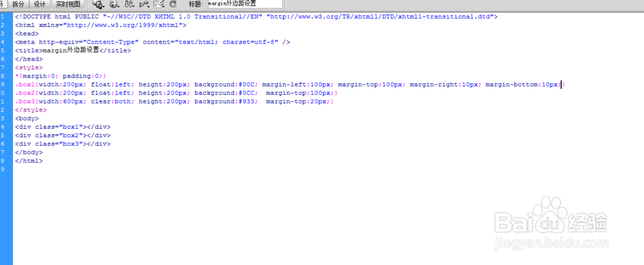This screenshot has width=644, height=265.
Task: Click background:#00C in the .box1 rule
Action: 226,84
